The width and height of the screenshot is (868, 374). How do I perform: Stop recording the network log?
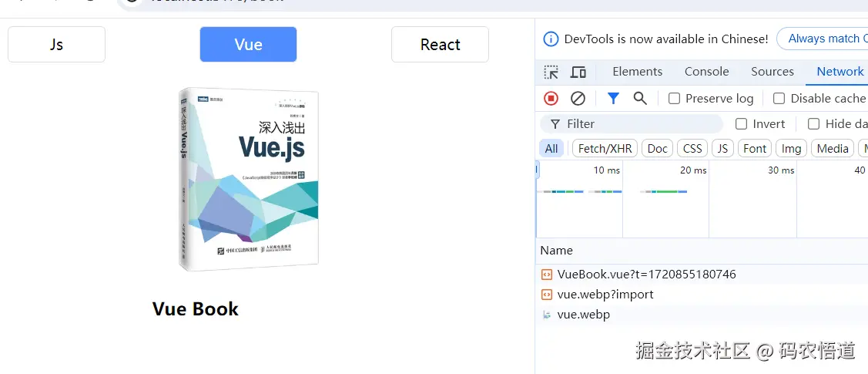(551, 99)
